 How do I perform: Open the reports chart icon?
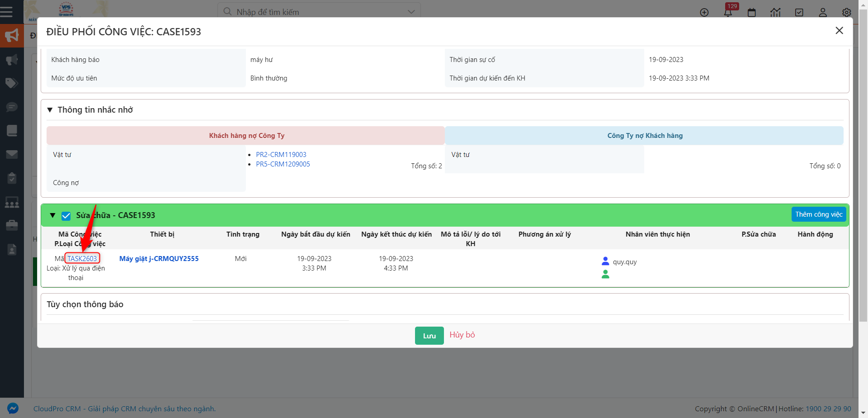(776, 12)
